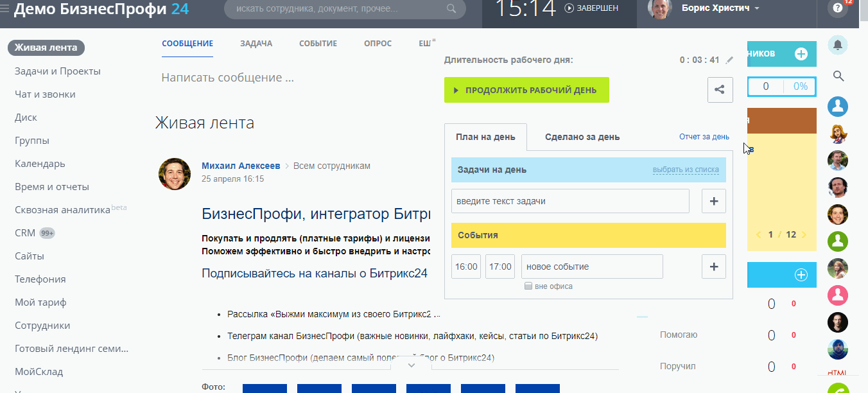
Task: Open 'Время и отчеты' in left menu
Action: point(52,187)
